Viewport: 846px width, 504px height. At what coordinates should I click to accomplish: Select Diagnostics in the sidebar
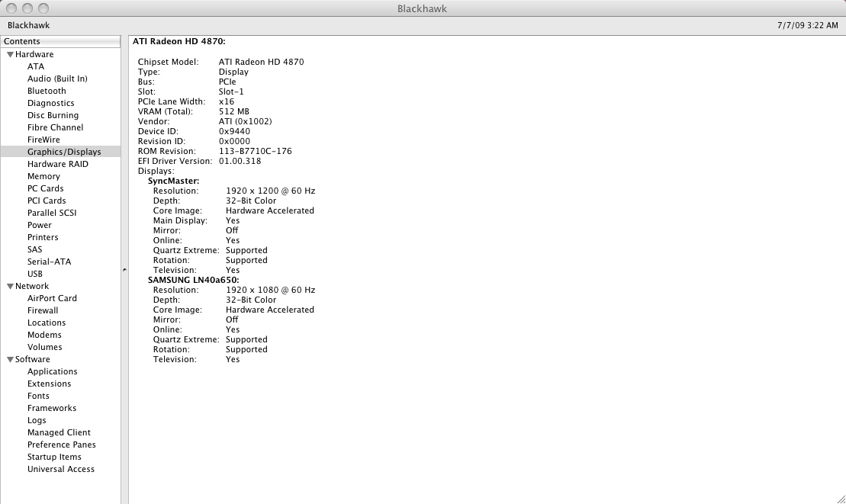(x=50, y=103)
